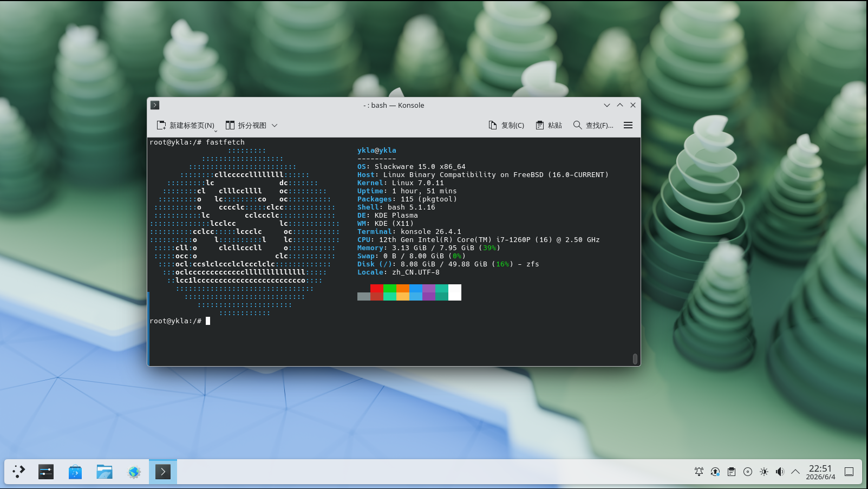Image resolution: width=868 pixels, height=489 pixels.
Task: Open Konsole hamburger menu
Action: [x=628, y=125]
